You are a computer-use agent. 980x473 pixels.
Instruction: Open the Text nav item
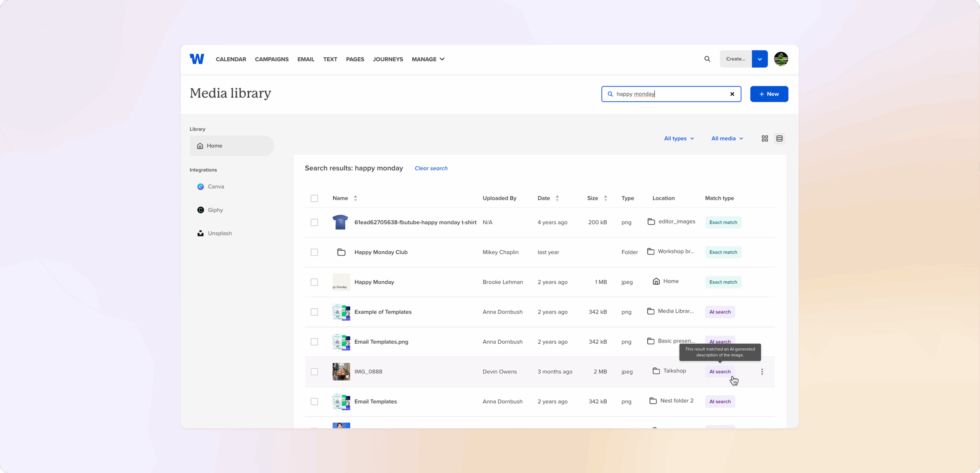coord(330,59)
